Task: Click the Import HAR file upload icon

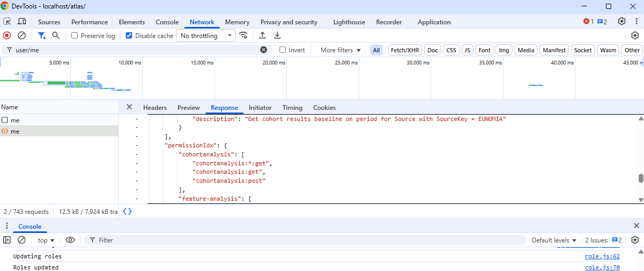Action: pos(263,35)
